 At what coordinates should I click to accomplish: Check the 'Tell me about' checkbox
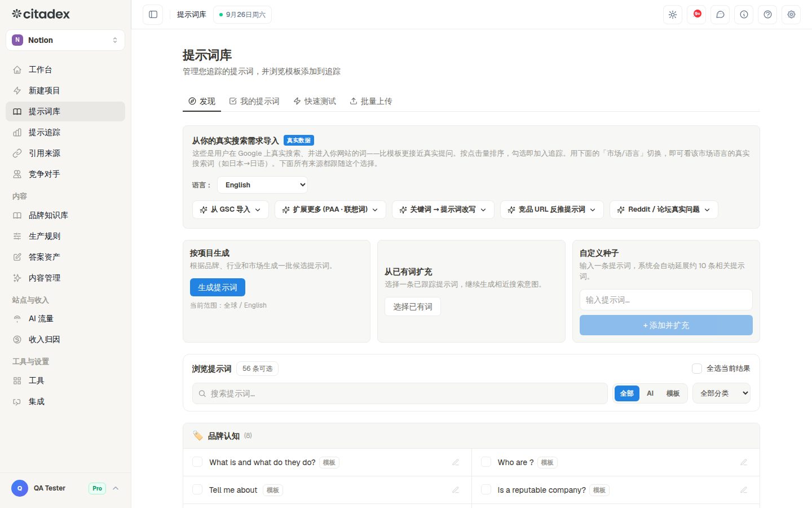click(x=197, y=490)
